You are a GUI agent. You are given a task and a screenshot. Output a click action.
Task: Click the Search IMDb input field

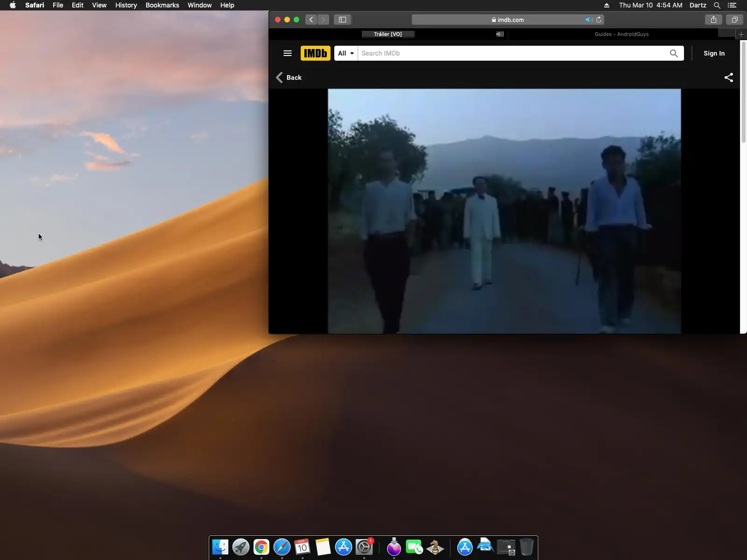(513, 53)
